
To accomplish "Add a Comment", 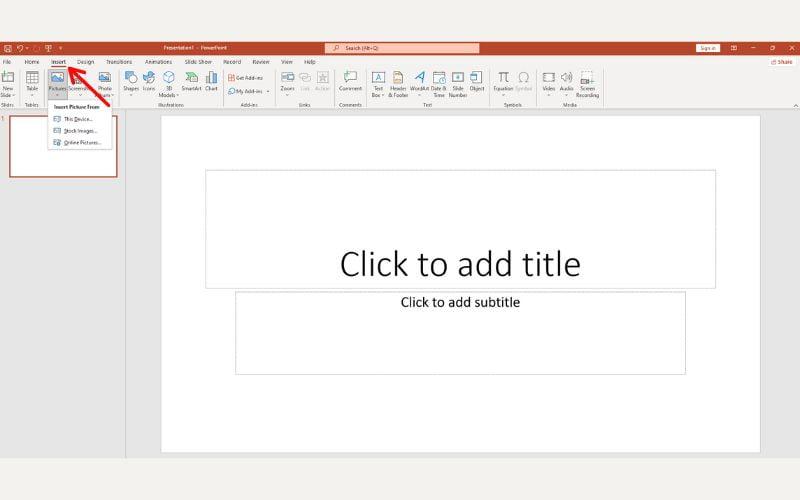I will coord(351,82).
